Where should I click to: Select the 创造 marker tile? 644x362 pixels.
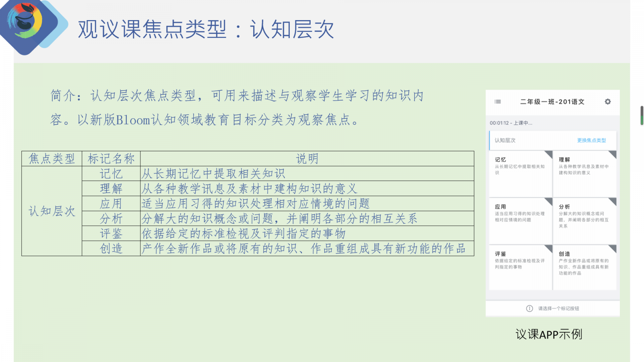[584, 267]
